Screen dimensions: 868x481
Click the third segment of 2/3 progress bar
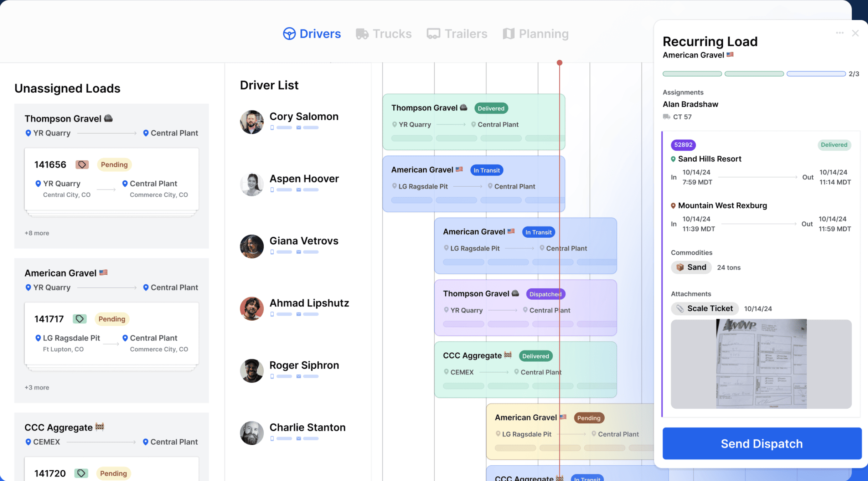pos(816,74)
